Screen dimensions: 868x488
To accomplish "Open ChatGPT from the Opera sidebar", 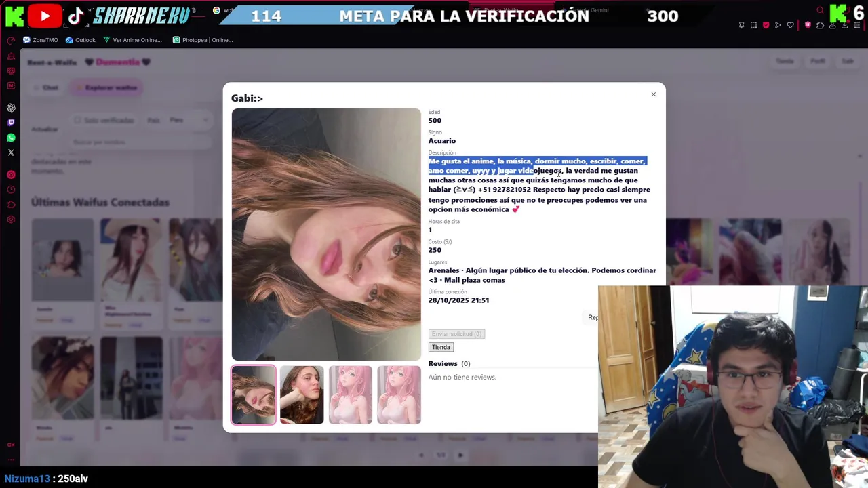I will pos(11,108).
